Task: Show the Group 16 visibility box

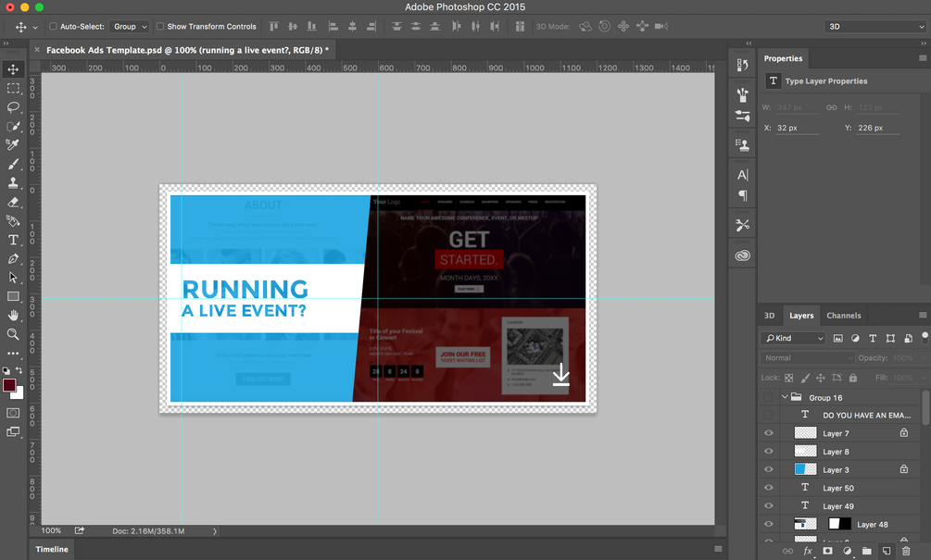Action: click(x=768, y=397)
